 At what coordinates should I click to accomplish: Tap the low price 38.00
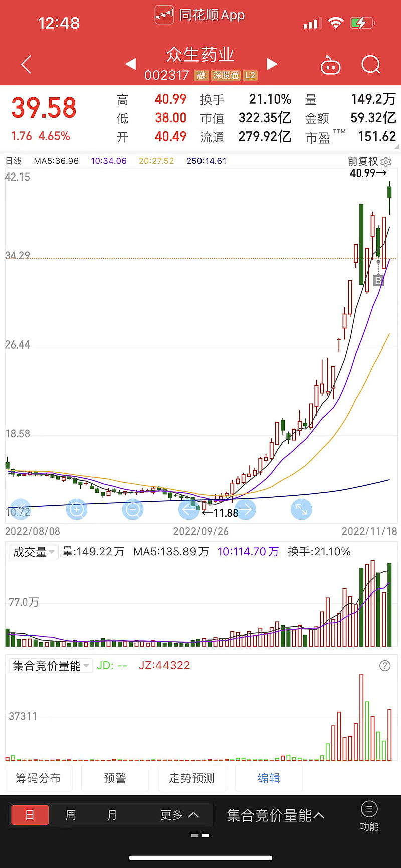pos(170,118)
